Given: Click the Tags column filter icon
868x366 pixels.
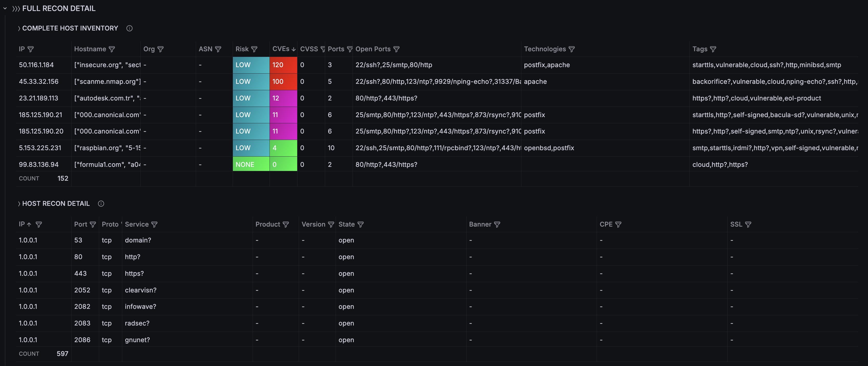Looking at the screenshot, I should [713, 49].
